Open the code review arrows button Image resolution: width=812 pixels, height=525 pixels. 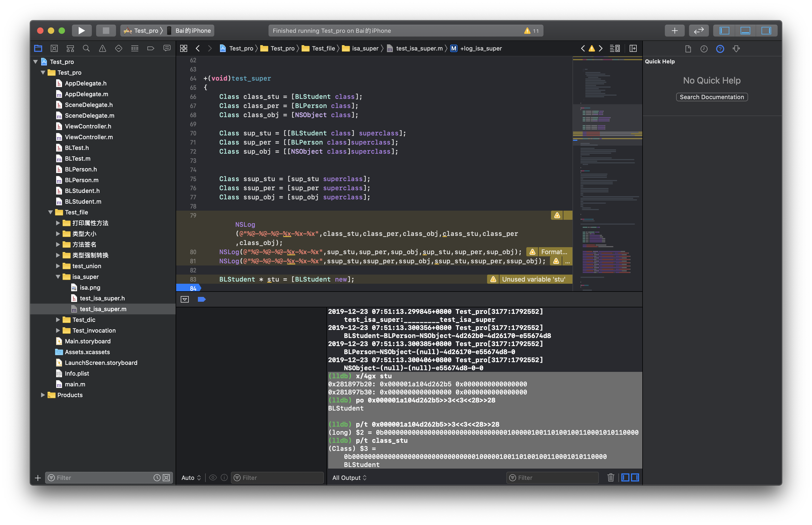699,31
